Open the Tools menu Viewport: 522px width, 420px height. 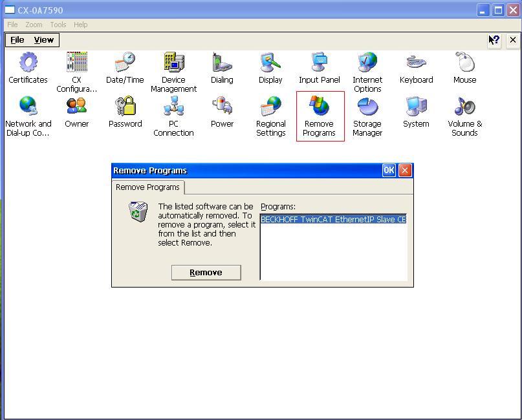(x=58, y=25)
